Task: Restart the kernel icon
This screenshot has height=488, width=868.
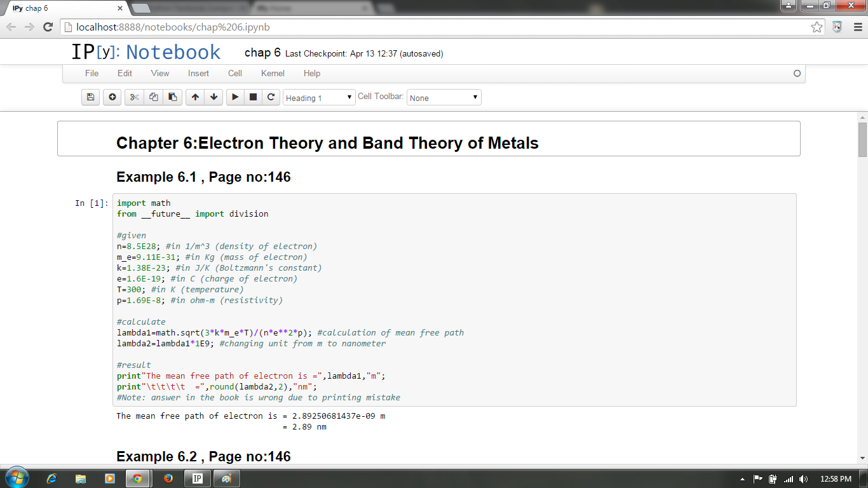Action: [271, 97]
